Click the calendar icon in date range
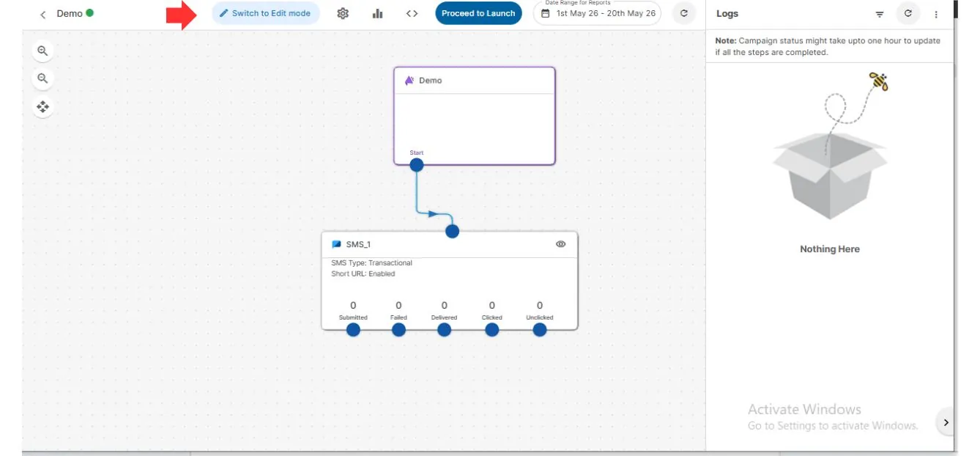980x456 pixels. [x=546, y=13]
